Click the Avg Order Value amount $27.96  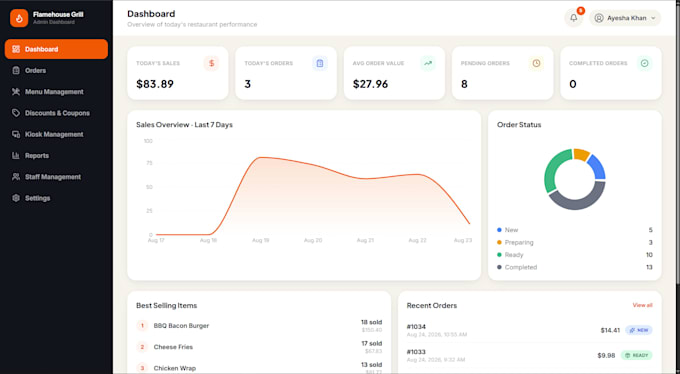pos(370,84)
